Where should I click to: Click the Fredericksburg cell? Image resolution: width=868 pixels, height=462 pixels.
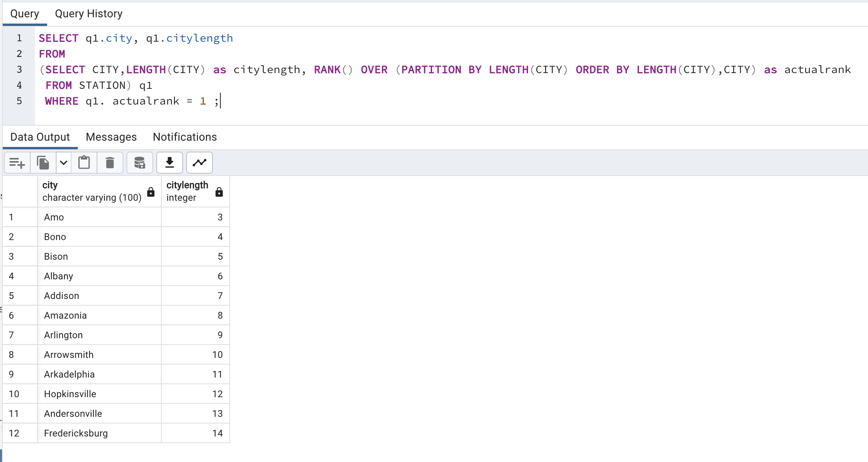(99, 433)
